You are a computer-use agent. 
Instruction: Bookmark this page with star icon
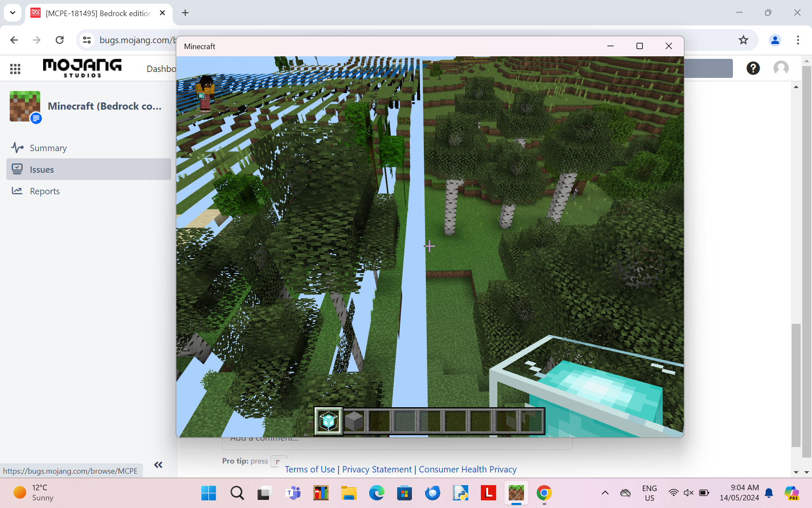point(743,40)
